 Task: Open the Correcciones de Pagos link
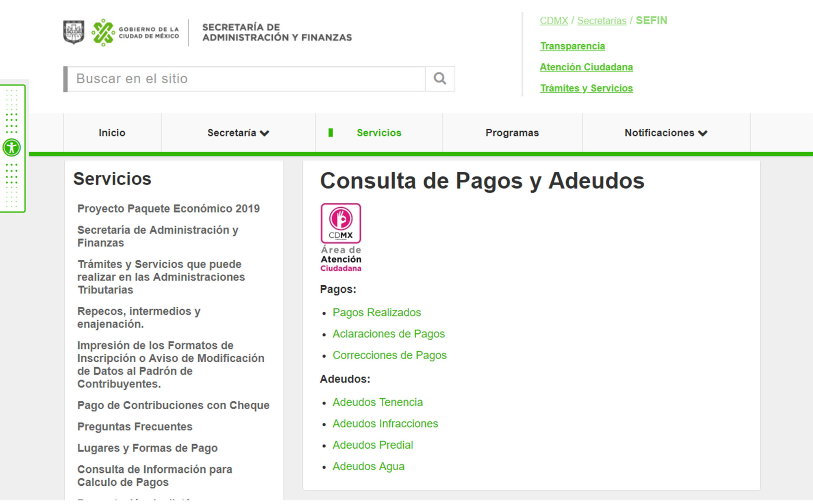tap(389, 356)
